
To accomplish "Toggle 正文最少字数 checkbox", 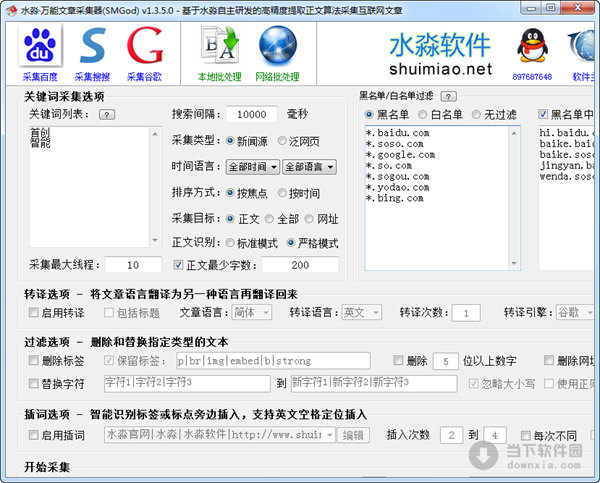I will click(x=178, y=264).
